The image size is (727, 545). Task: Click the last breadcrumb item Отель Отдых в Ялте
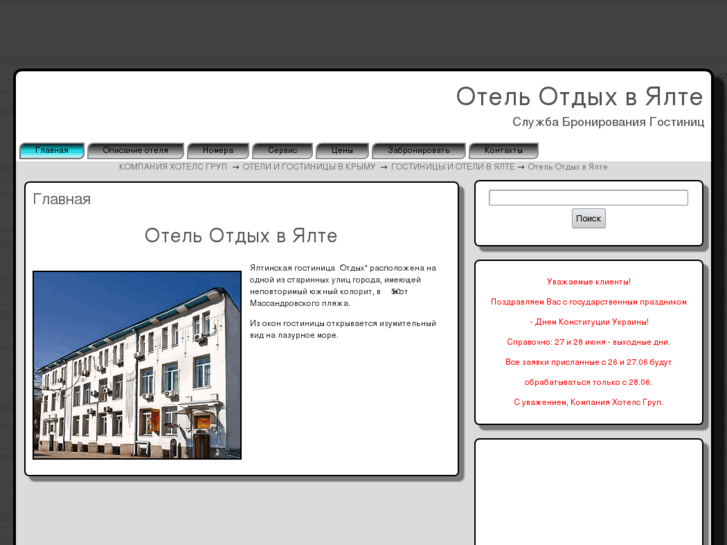567,167
